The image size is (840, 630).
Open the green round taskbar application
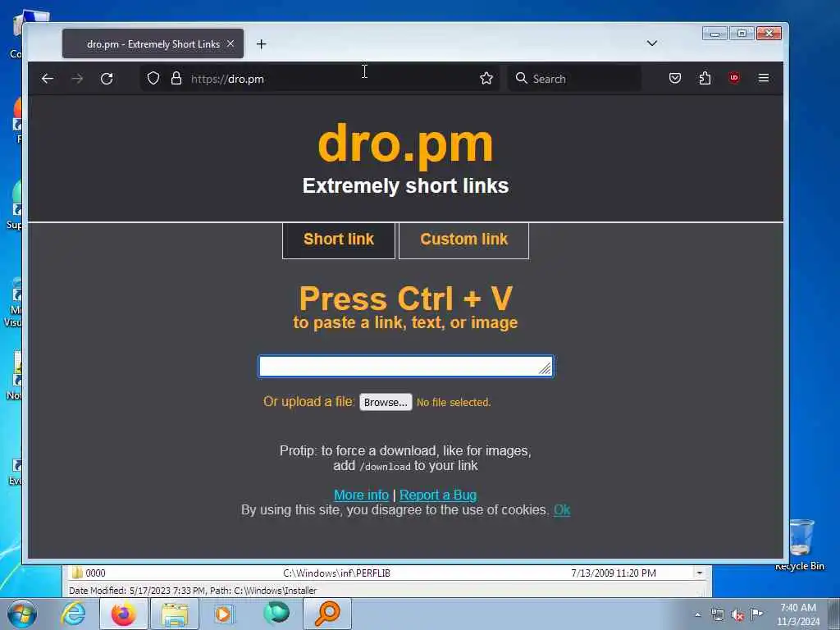tap(276, 613)
